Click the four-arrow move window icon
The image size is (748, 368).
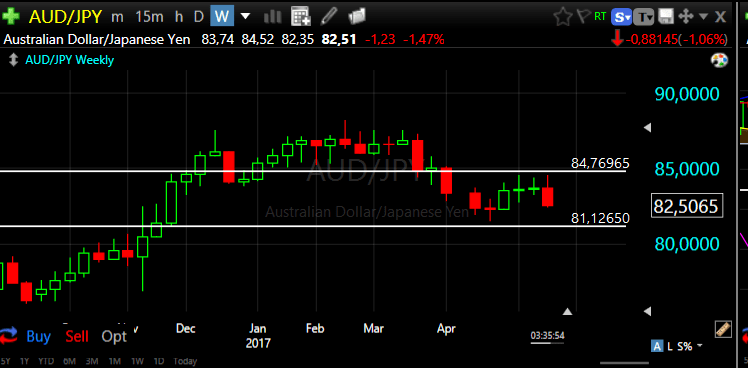pos(686,17)
